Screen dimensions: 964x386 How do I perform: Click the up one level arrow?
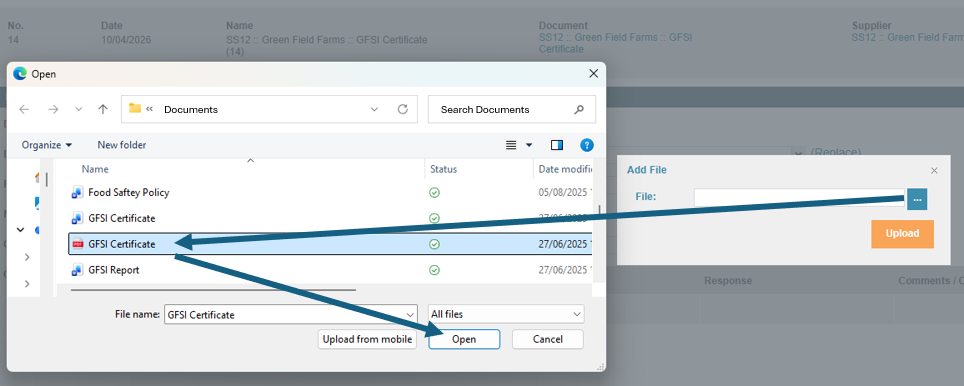[103, 109]
